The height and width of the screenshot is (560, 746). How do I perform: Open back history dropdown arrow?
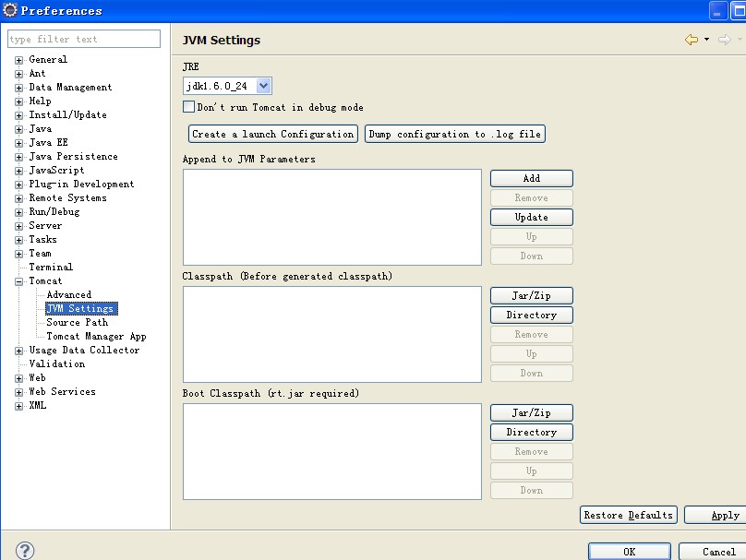pos(706,40)
